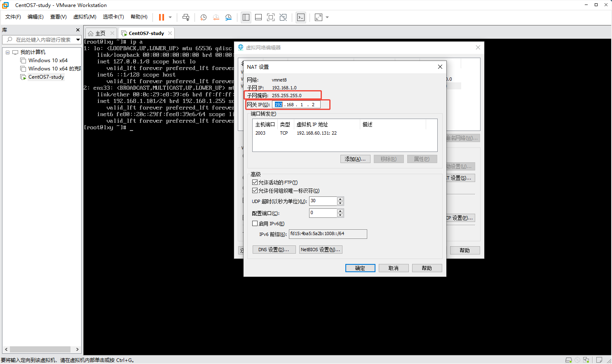This screenshot has width=612, height=364.
Task: Decrease the UDP timeout spinner value
Action: point(340,203)
